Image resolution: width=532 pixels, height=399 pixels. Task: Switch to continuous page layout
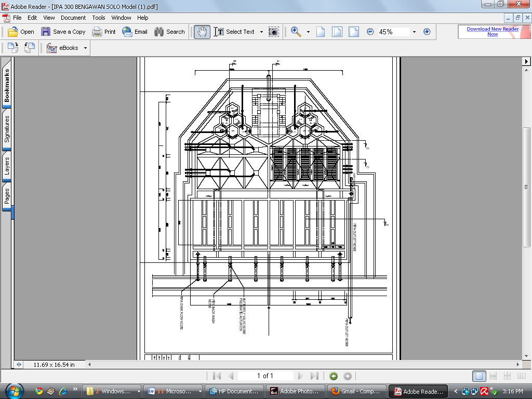(494, 376)
